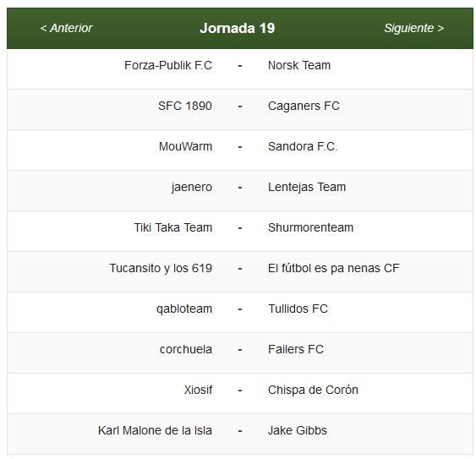Open Chispa de Corón team
Image resolution: width=476 pixels, height=459 pixels.
click(x=313, y=390)
